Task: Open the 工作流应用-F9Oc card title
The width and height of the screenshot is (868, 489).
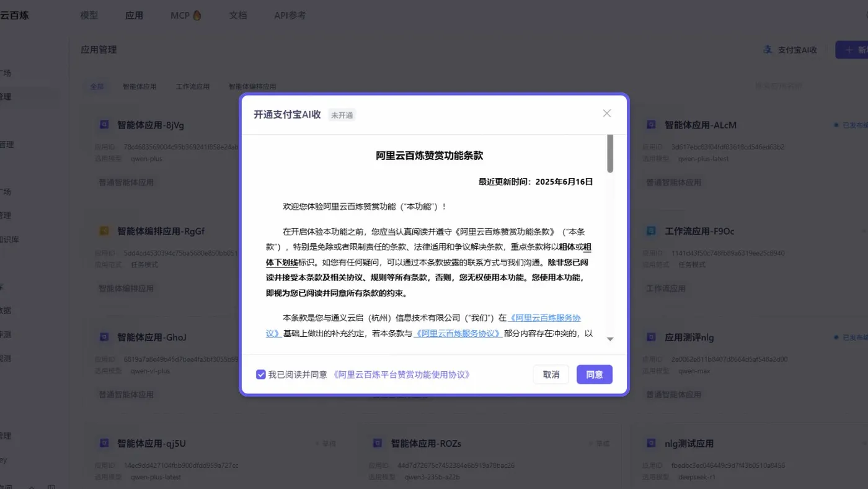Action: [699, 231]
